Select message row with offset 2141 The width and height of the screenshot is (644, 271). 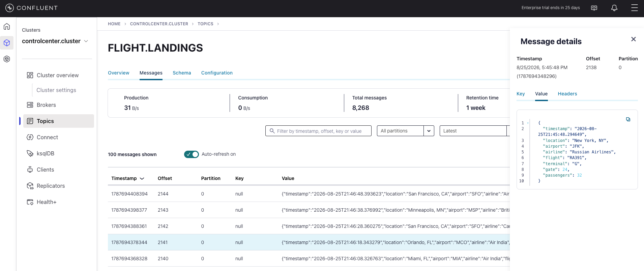point(309,242)
